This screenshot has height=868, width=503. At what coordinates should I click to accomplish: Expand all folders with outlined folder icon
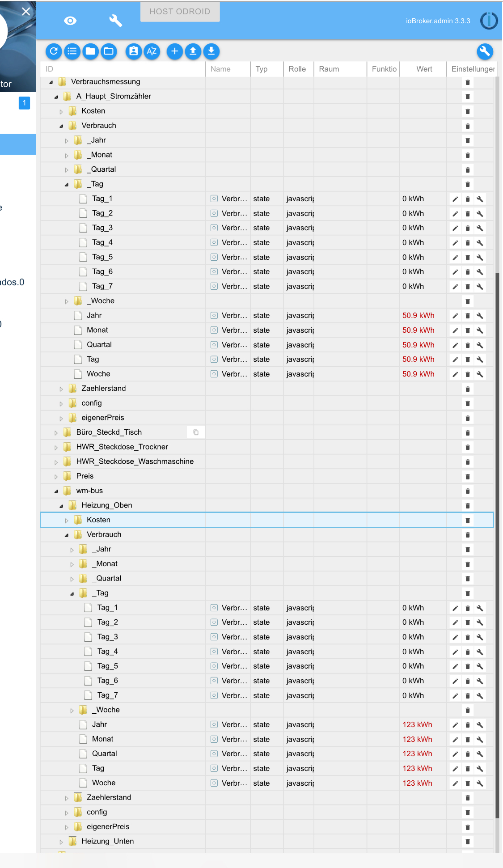click(109, 51)
